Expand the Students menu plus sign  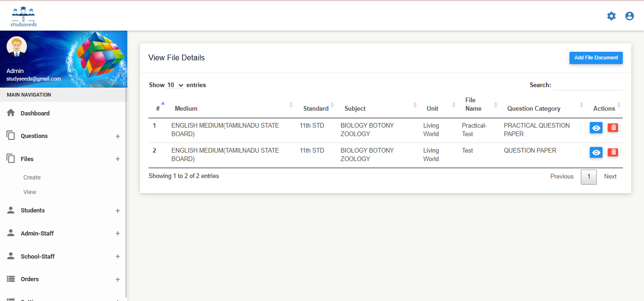pyautogui.click(x=117, y=211)
